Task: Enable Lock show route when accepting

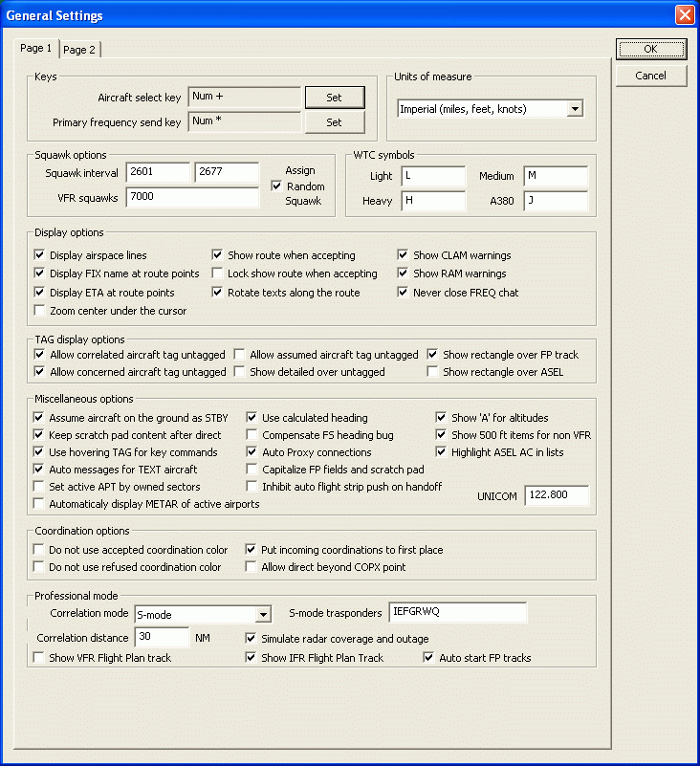Action: (x=217, y=274)
